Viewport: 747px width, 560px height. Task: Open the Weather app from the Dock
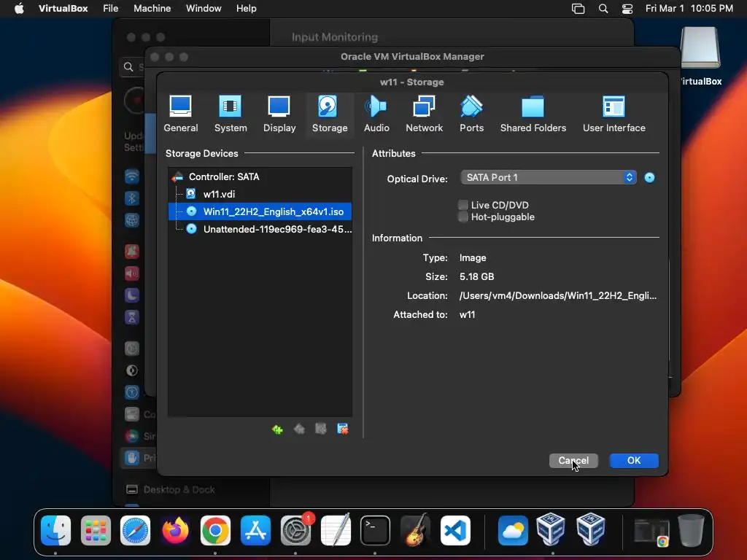tap(513, 531)
